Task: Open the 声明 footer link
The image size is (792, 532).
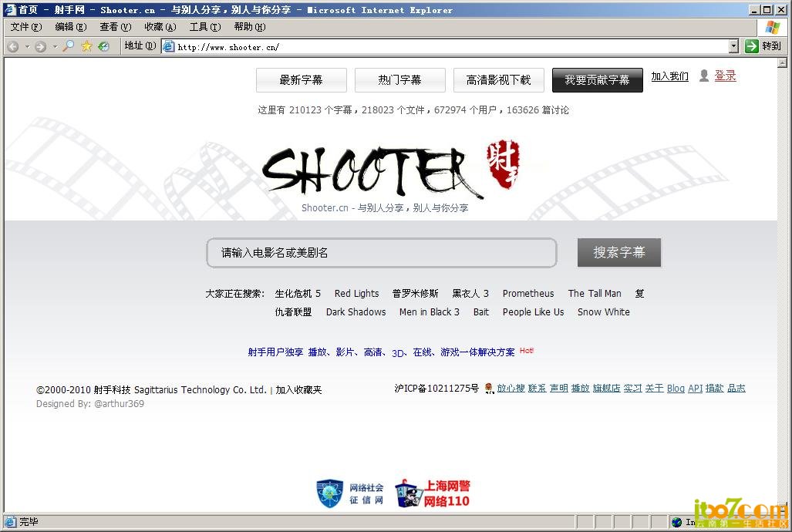Action: coord(558,388)
